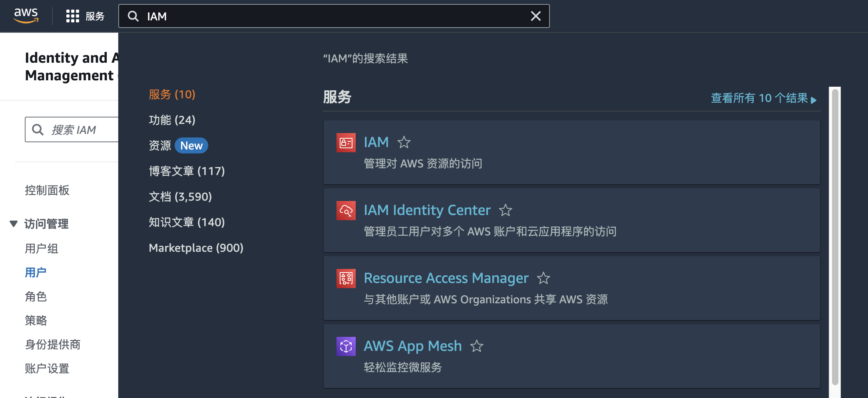Open 用户组 in sidebar
868x398 pixels.
coord(42,249)
